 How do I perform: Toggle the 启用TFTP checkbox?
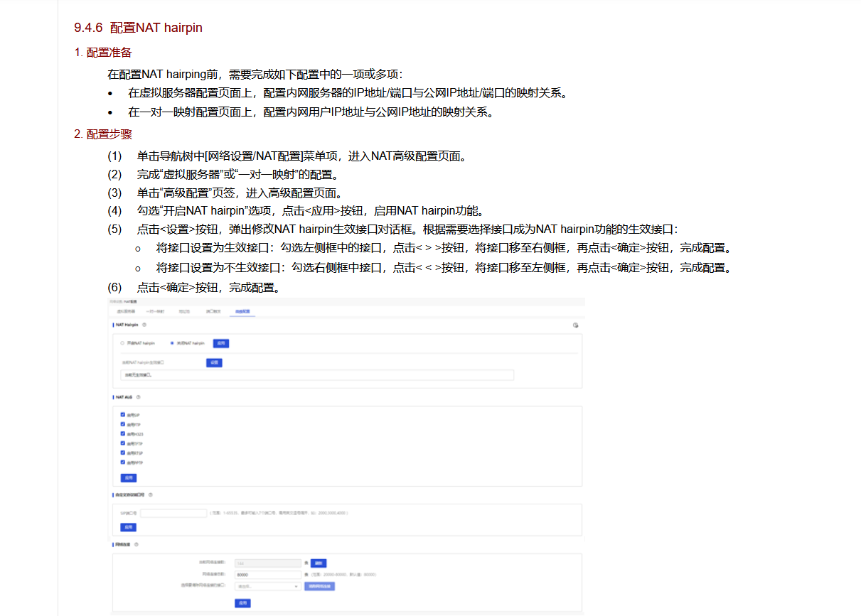123,443
